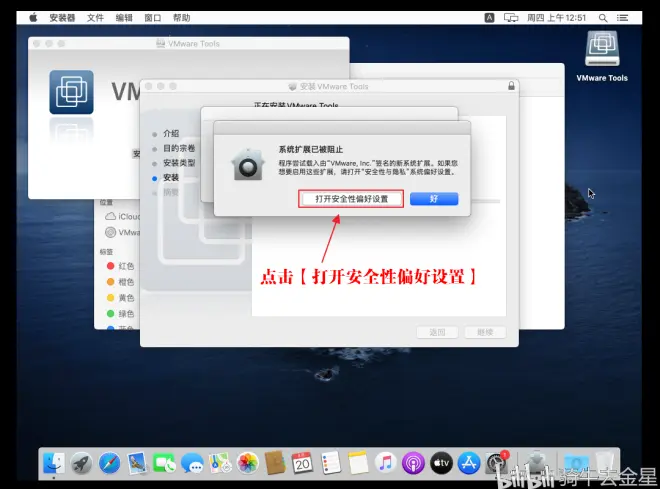The height and width of the screenshot is (489, 660).
Task: Launch Safari from the Dock
Action: point(109,463)
